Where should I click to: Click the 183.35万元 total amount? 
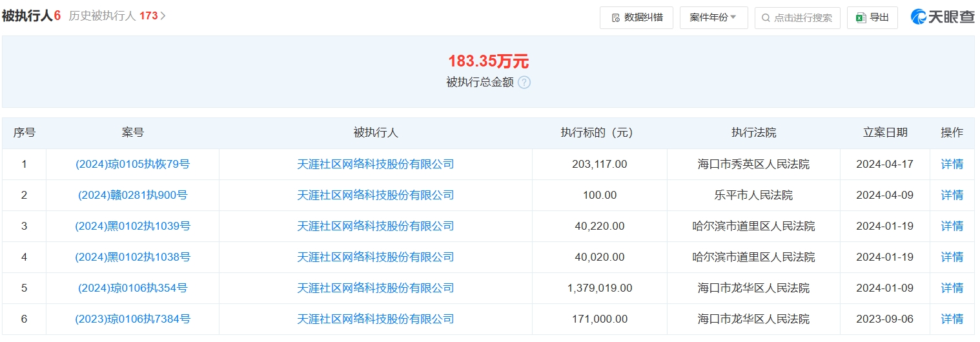488,62
